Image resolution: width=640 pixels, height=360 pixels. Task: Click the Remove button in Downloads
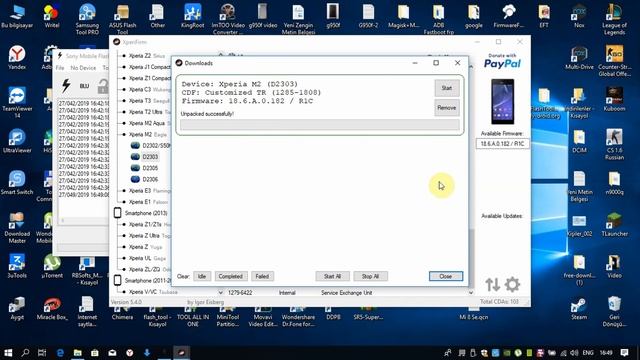pyautogui.click(x=447, y=108)
